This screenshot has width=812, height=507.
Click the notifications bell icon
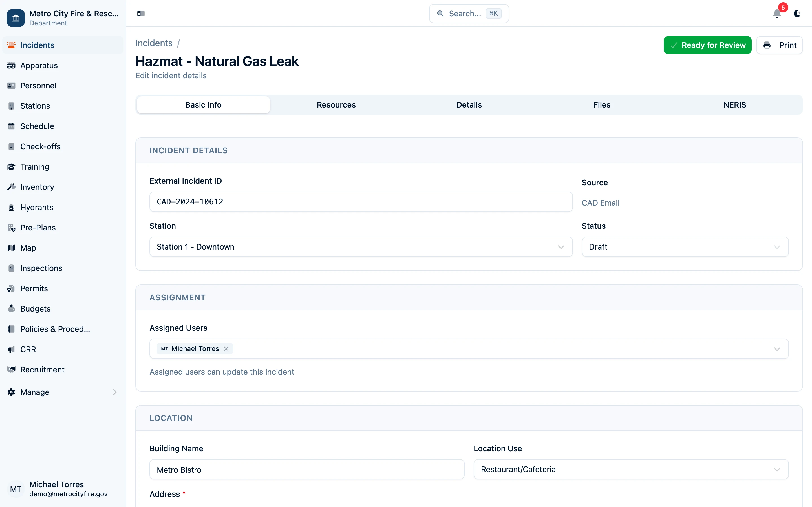777,14
